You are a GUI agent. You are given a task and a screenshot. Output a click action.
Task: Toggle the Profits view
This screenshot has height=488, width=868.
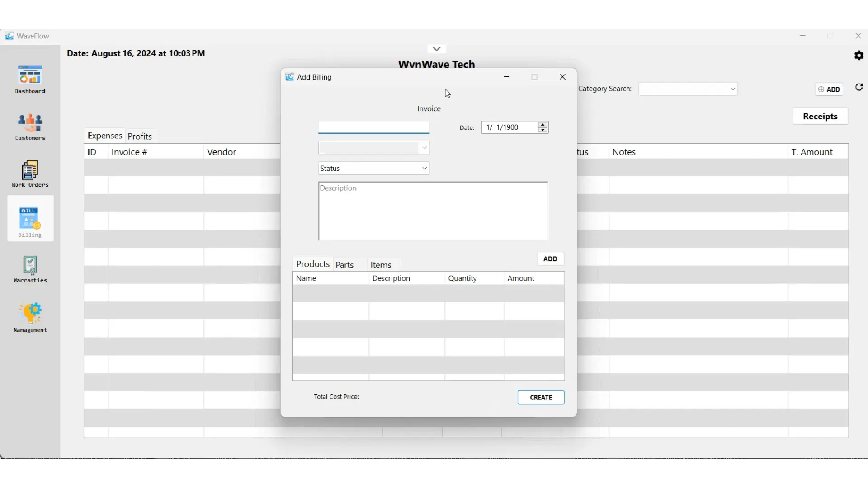click(x=140, y=136)
